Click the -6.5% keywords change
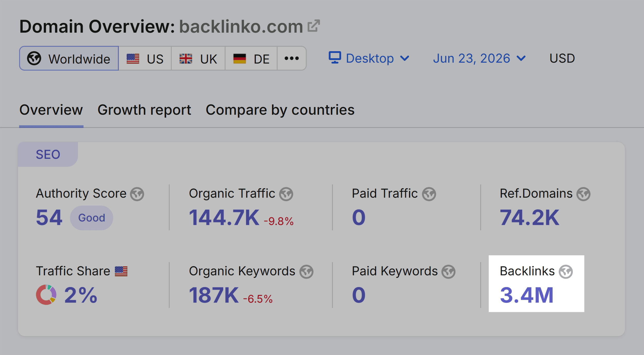The height and width of the screenshot is (355, 644). [258, 299]
